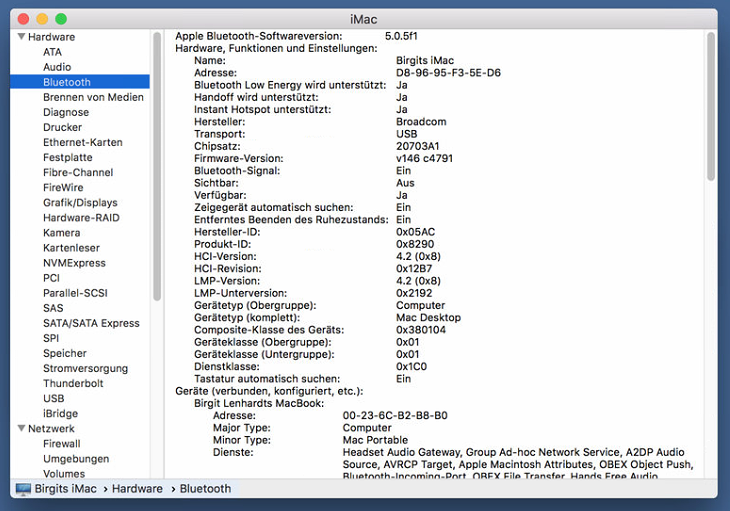Click the Netzwerk section header
This screenshot has width=730, height=511.
[51, 428]
